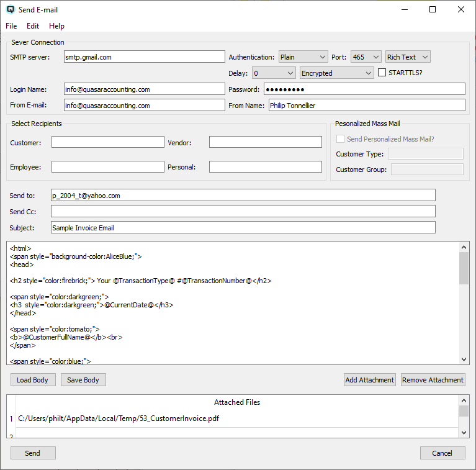Screen dimensions: 476x470
Task: Maximize the Send E-mail window
Action: click(x=433, y=9)
